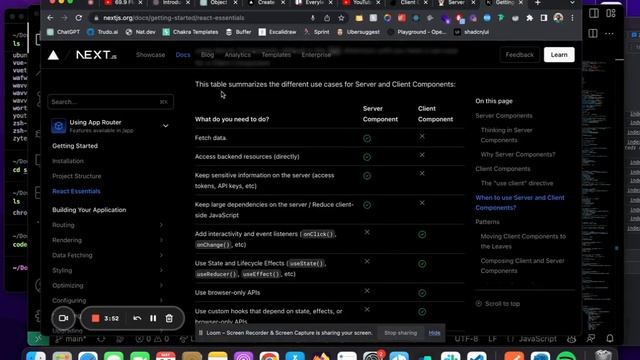This screenshot has height=360, width=640.
Task: Click the errors and warnings status in VS Code
Action: pyautogui.click(x=153, y=339)
